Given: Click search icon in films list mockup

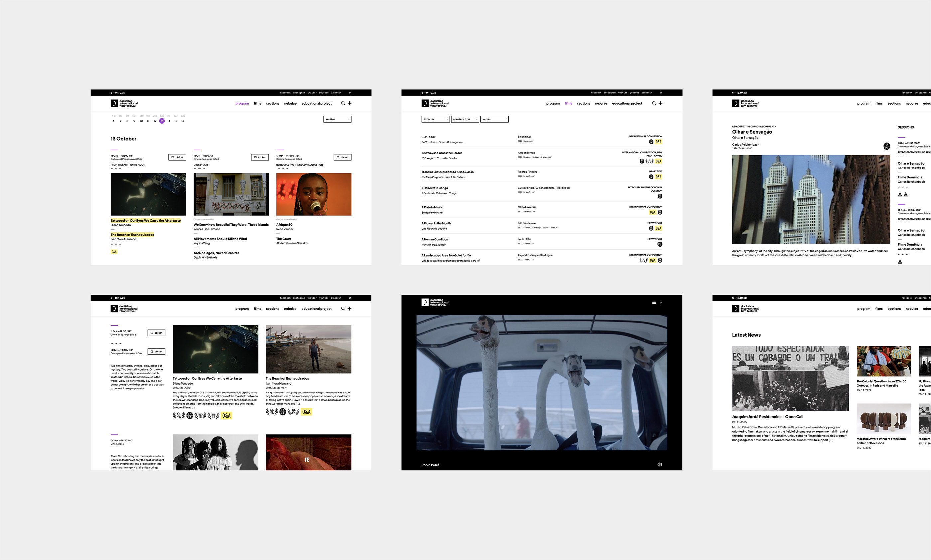Looking at the screenshot, I should tap(654, 103).
